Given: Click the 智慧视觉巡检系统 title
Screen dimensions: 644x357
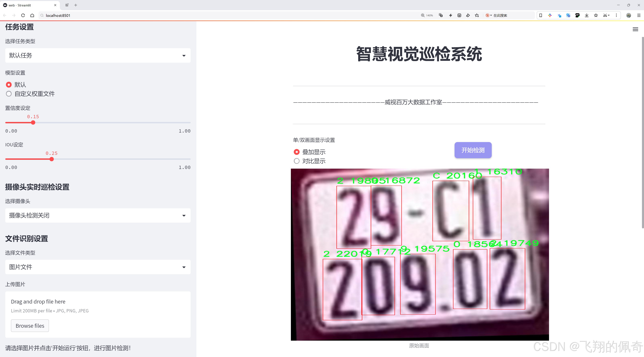Looking at the screenshot, I should (x=419, y=54).
